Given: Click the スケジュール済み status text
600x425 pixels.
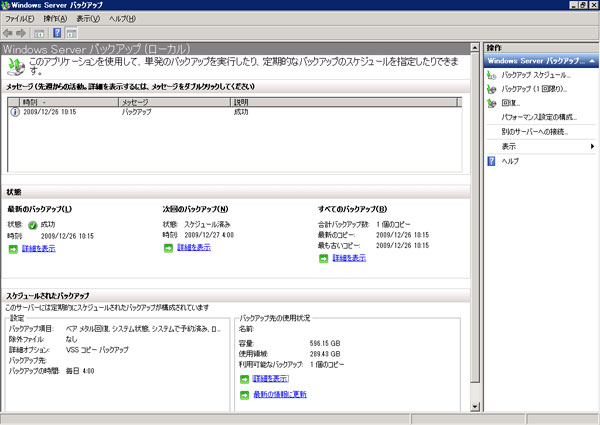Looking at the screenshot, I should [207, 225].
